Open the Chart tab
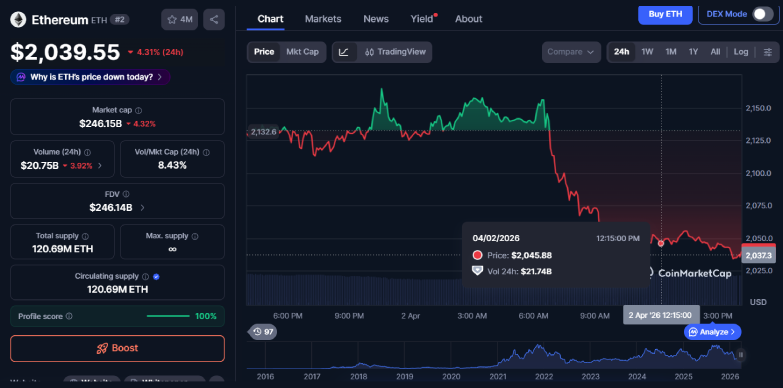Screen dimensions: 783x388 pos(270,19)
